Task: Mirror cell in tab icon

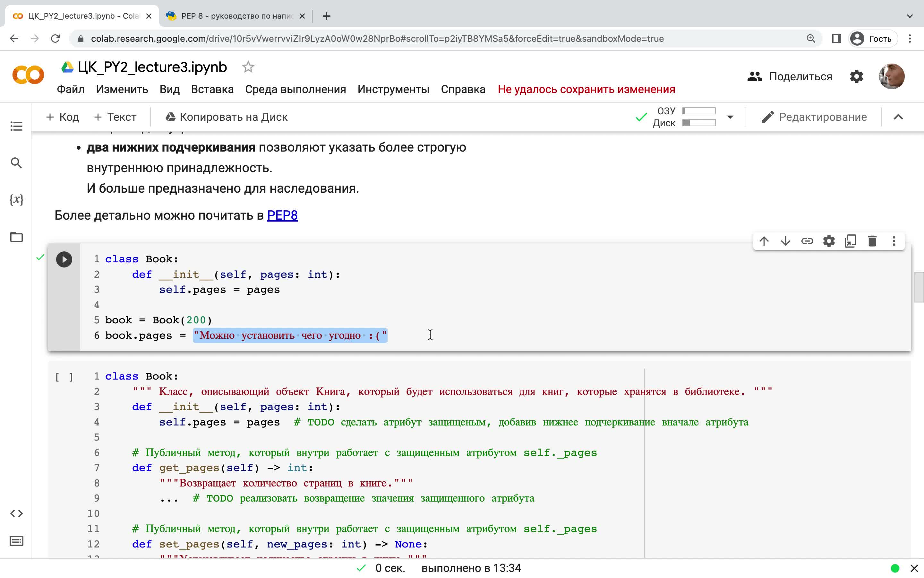Action: 851,241
